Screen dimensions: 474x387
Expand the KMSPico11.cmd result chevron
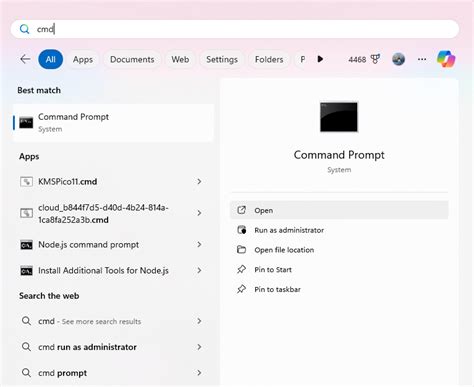tap(199, 182)
